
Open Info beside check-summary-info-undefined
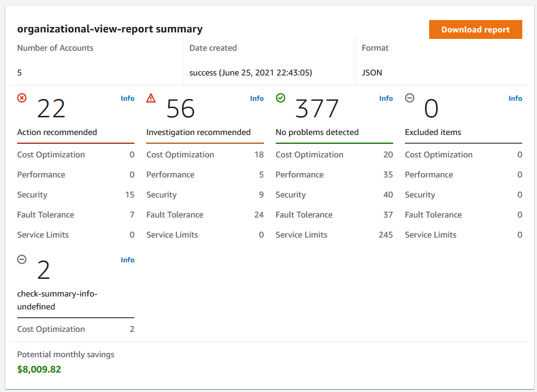tap(127, 259)
